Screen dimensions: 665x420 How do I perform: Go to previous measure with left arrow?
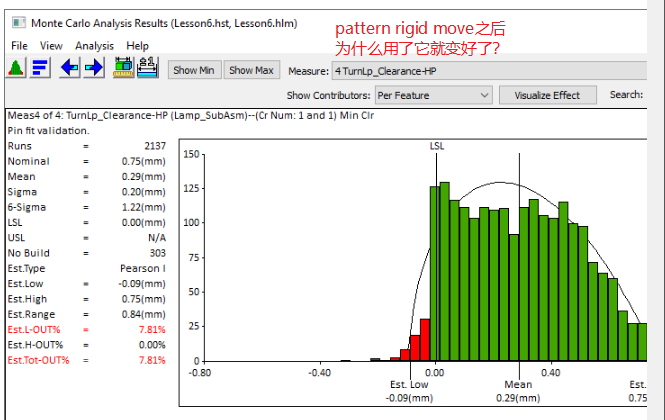(70, 68)
